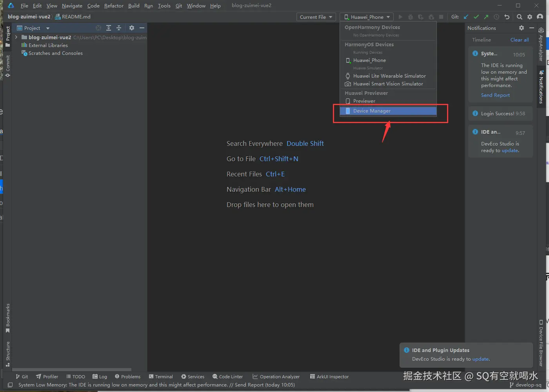
Task: Open the Log tool window
Action: (100, 376)
